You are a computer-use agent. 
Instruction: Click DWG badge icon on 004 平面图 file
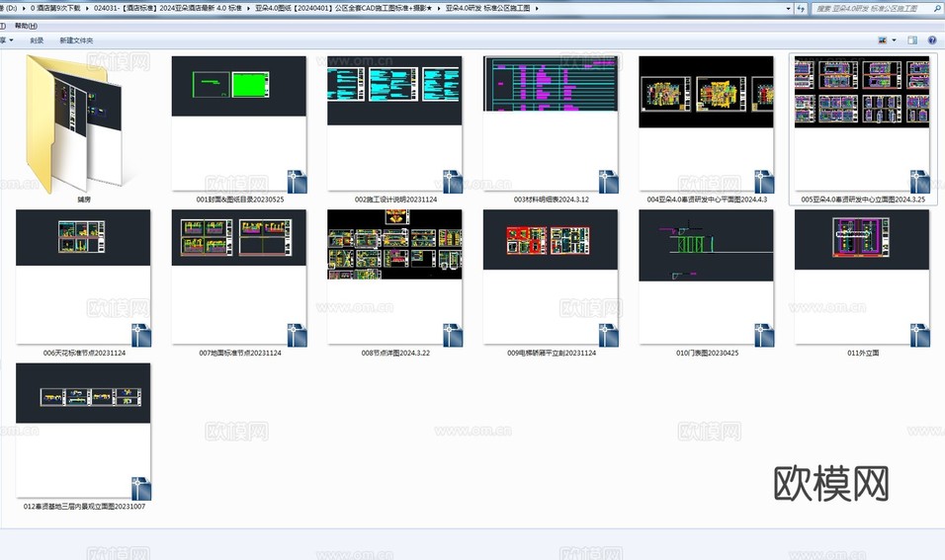click(x=764, y=182)
